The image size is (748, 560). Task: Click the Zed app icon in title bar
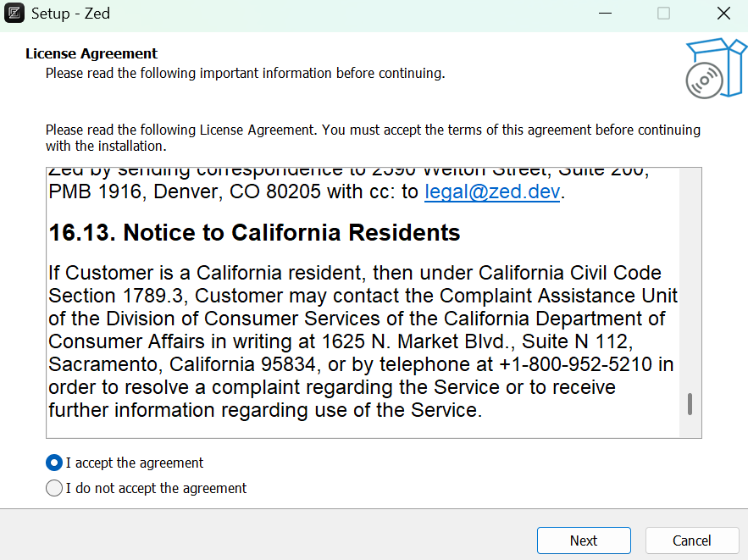coord(14,13)
